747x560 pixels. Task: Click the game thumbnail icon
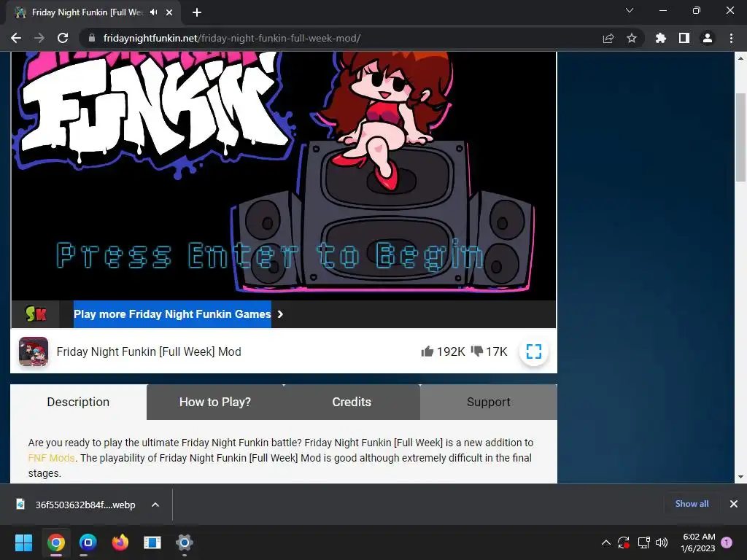(34, 351)
